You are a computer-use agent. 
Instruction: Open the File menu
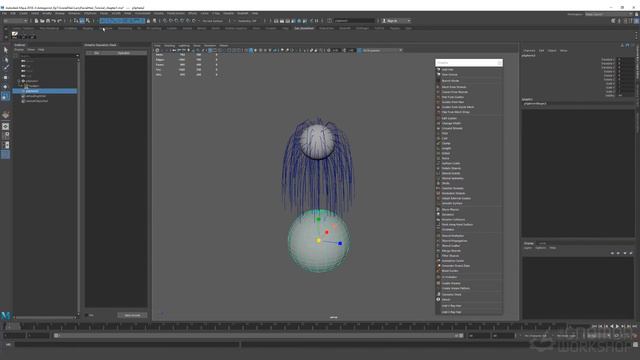coord(4,13)
